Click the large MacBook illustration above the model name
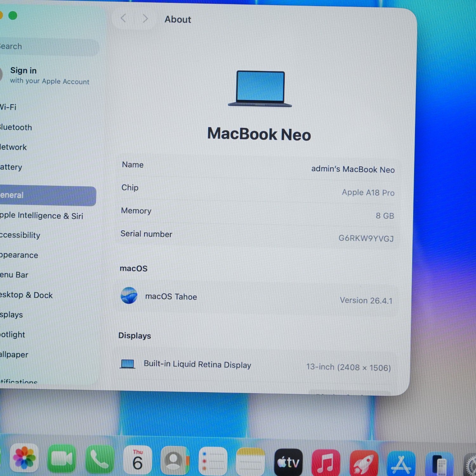This screenshot has height=476, width=476. click(x=260, y=89)
